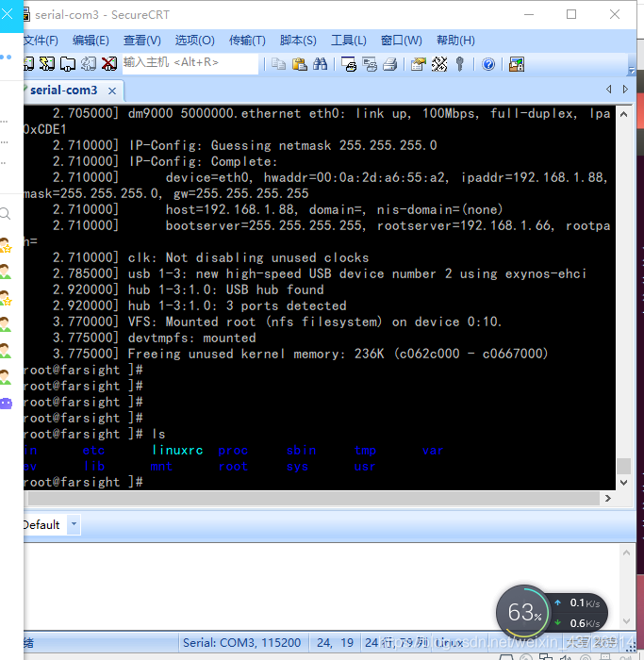
Task: Open the 帮助(H) menu
Action: click(x=455, y=41)
